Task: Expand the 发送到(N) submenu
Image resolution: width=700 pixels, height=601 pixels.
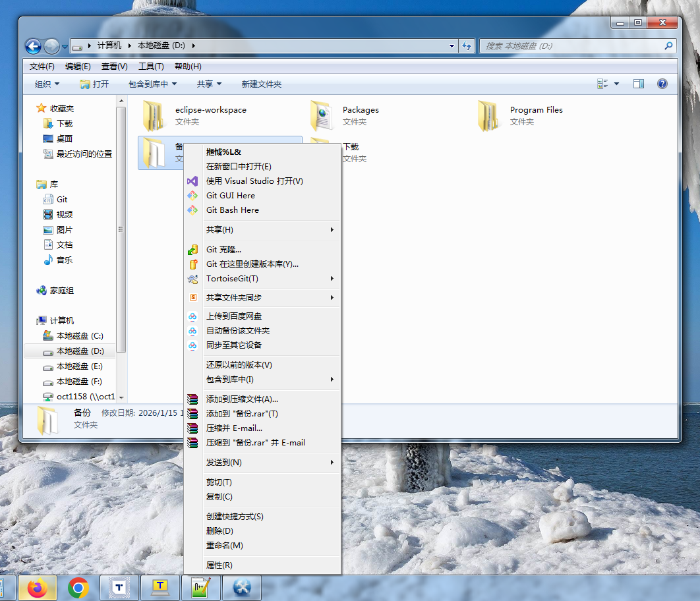Action: point(332,463)
